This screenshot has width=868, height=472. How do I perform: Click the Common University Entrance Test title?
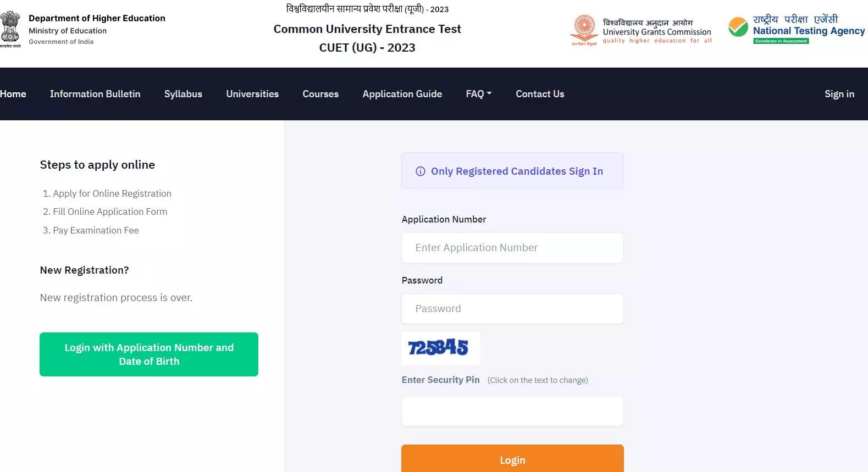pos(367,29)
